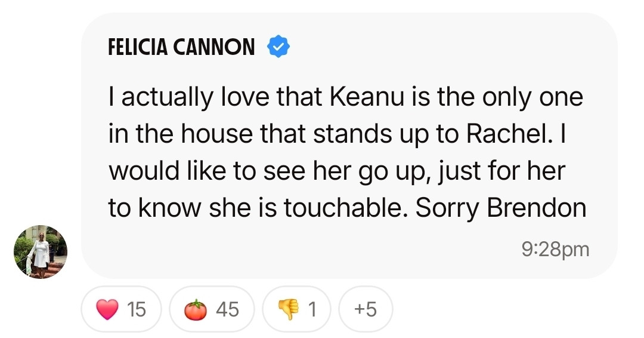Click the thumbs-down count 1
The width and height of the screenshot is (644, 338).
[312, 309]
